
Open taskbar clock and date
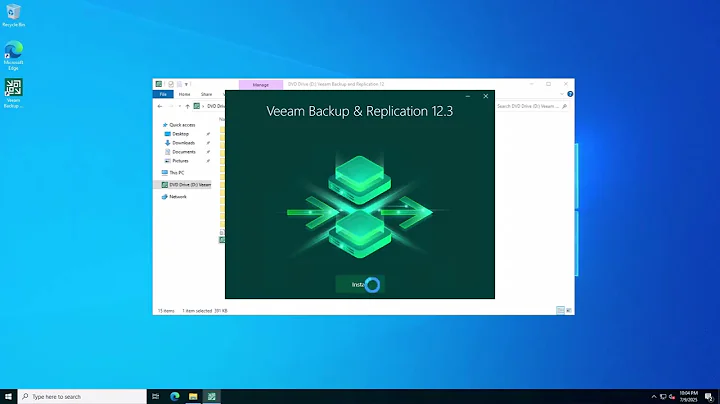tap(688, 397)
